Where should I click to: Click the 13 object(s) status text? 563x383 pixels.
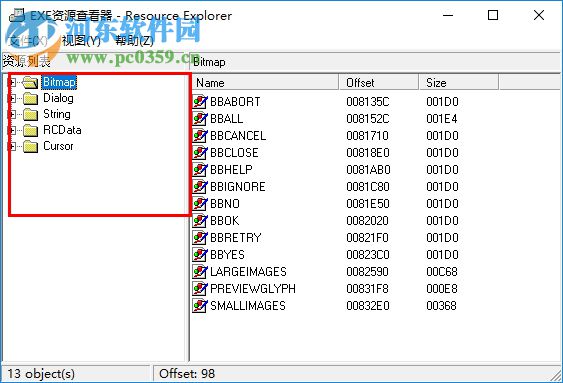click(41, 374)
